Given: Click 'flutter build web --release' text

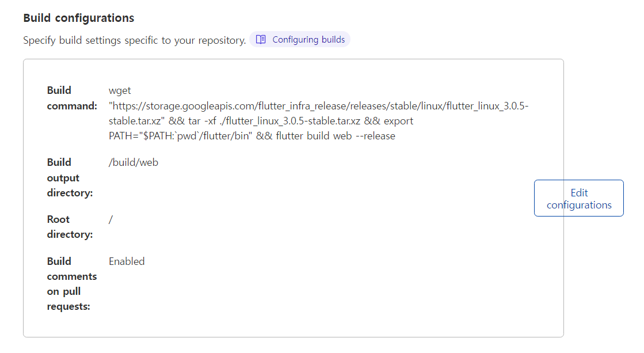Looking at the screenshot, I should point(336,136).
